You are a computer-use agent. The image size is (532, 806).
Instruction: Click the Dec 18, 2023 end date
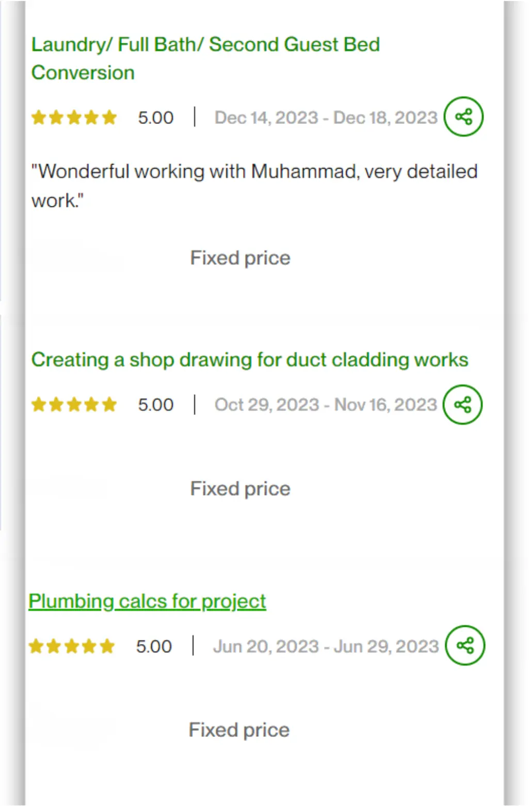(385, 118)
